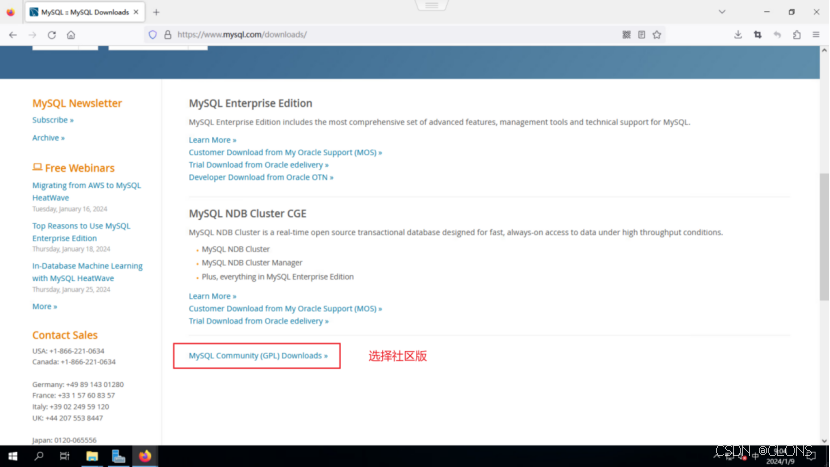Click the undo arrow icon in toolbar
Viewport: 830px width, 467px height.
(x=777, y=35)
